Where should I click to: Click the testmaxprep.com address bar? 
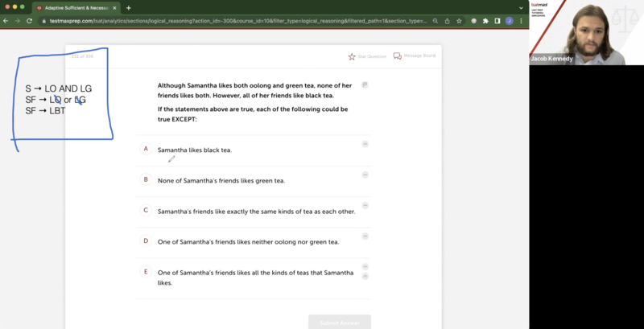coord(242,20)
